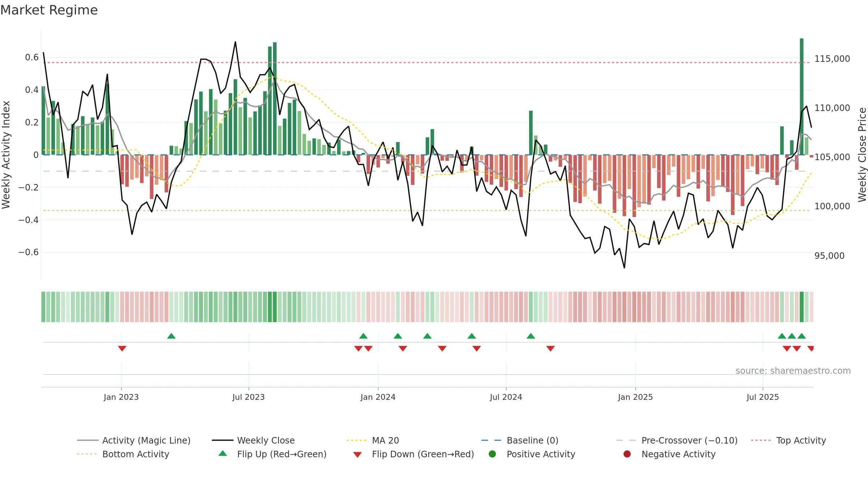Click the tall green activity bar in August 2024
The height and width of the screenshot is (488, 868).
(x=531, y=133)
